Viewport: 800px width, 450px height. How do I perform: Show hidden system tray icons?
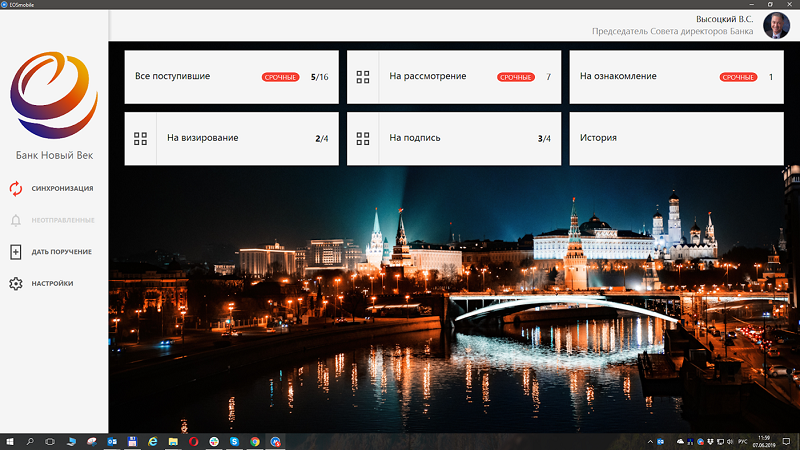650,442
